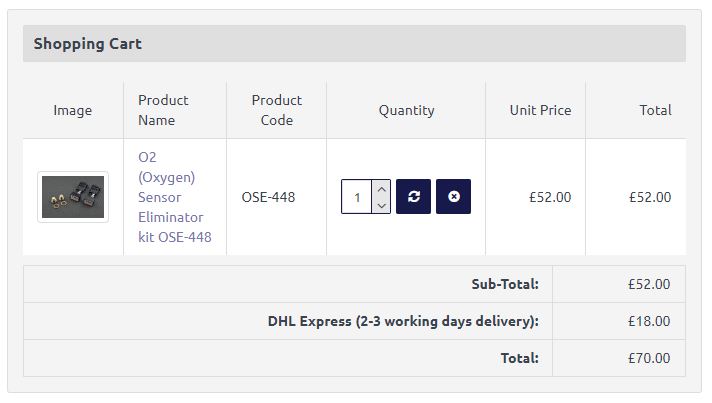The width and height of the screenshot is (712, 403).
Task: Click the DHL Express delivery label
Action: (x=403, y=321)
